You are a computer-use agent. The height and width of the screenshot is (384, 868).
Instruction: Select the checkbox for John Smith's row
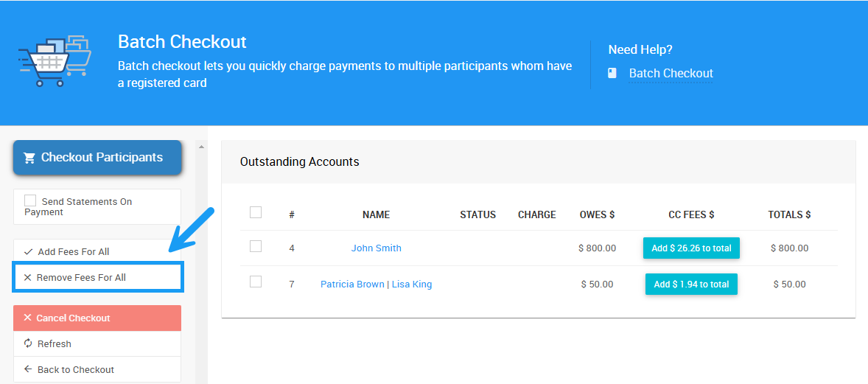(256, 246)
